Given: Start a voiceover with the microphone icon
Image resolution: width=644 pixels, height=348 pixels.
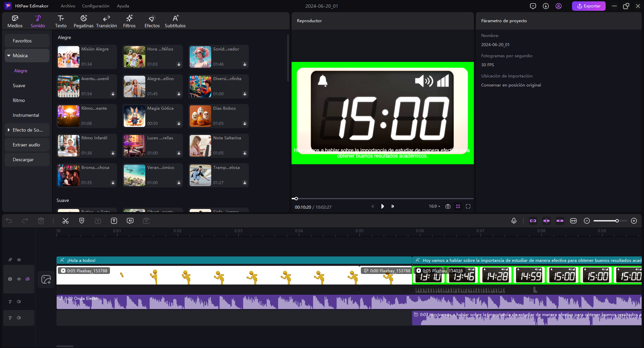Looking at the screenshot, I should 514,220.
